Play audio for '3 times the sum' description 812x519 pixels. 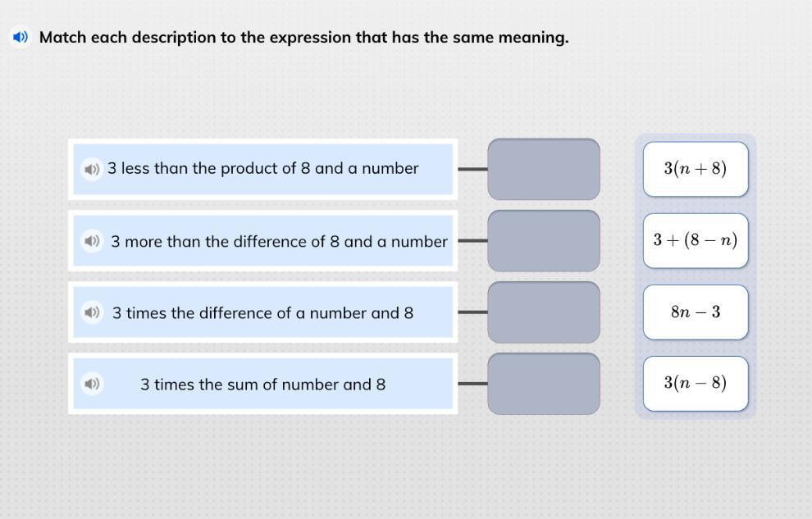[92, 384]
